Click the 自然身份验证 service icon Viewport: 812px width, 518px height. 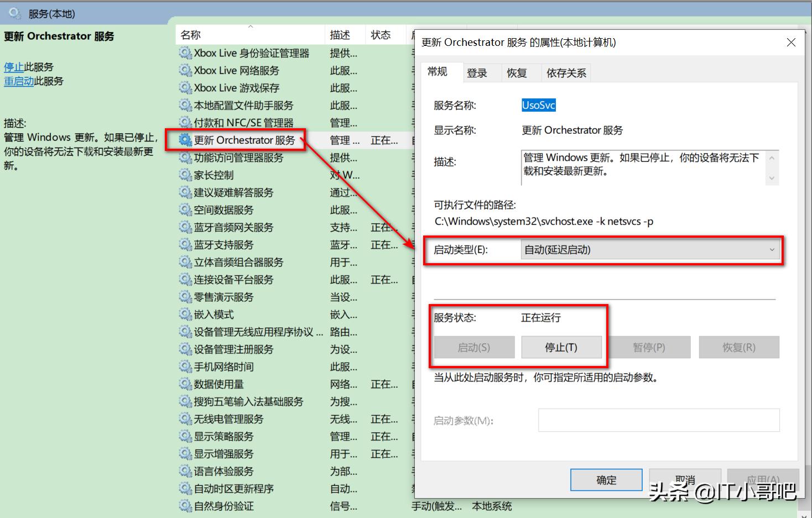185,505
